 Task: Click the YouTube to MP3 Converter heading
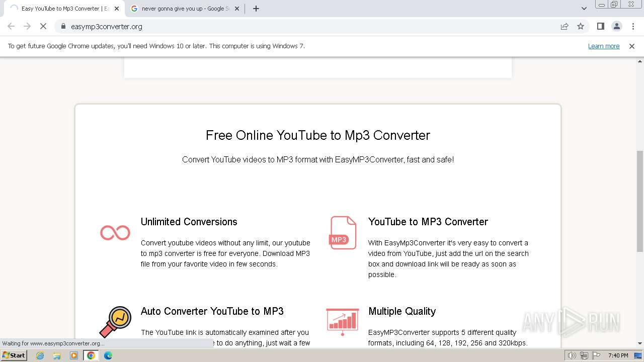428,222
